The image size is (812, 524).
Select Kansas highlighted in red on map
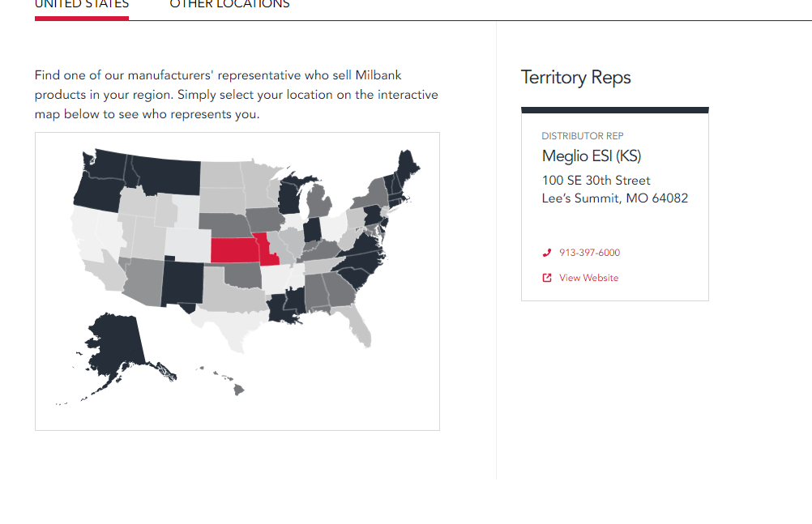coord(234,250)
